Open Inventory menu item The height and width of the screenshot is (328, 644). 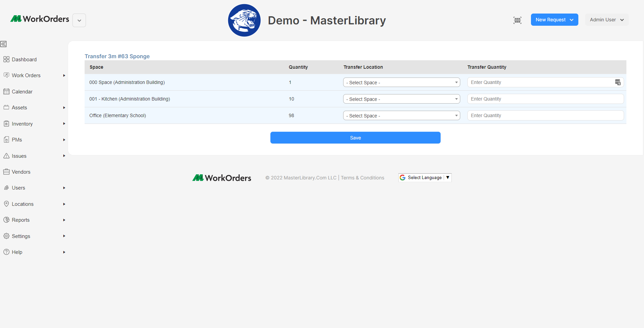22,124
